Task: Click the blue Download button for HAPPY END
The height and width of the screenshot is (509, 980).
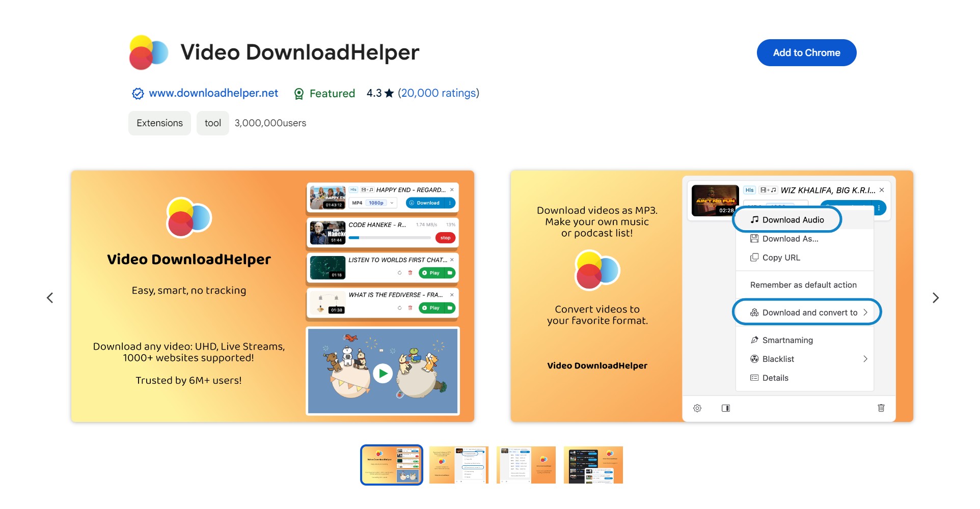Action: [425, 203]
